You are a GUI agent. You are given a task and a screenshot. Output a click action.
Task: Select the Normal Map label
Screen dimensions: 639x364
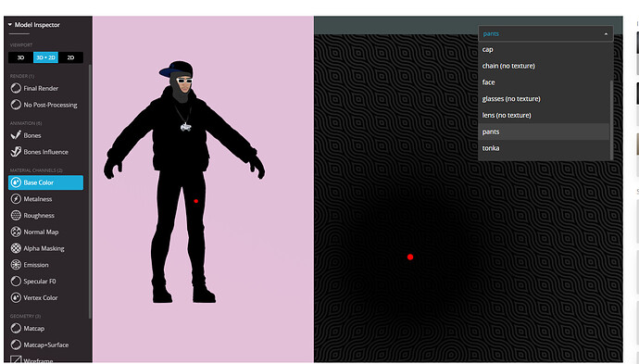41,232
